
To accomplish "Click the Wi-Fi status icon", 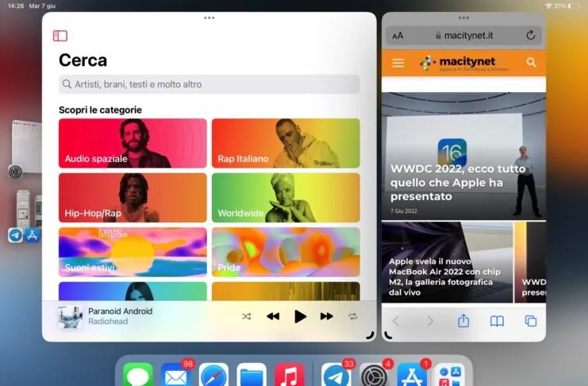I will coord(548,6).
